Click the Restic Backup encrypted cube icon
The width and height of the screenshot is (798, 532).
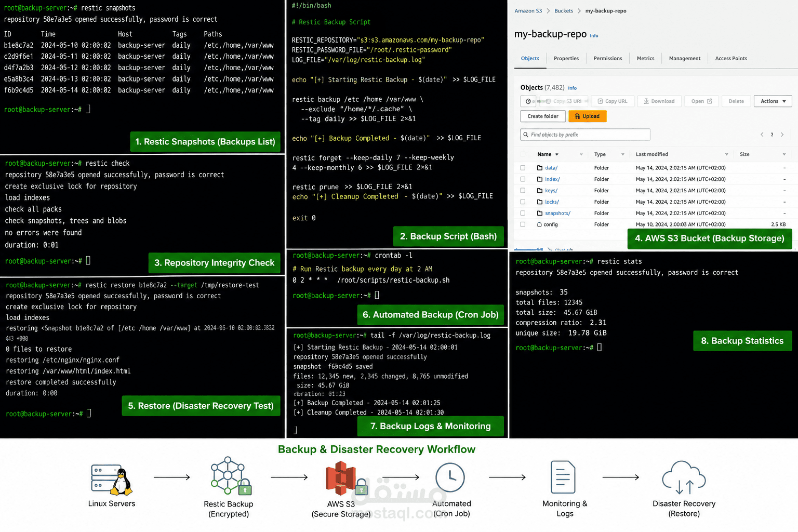pos(231,476)
